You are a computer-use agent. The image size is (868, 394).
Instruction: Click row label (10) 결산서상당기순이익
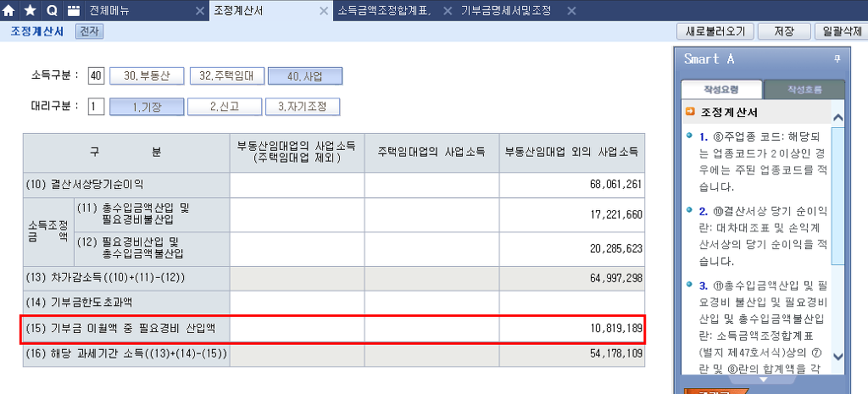[x=126, y=185]
